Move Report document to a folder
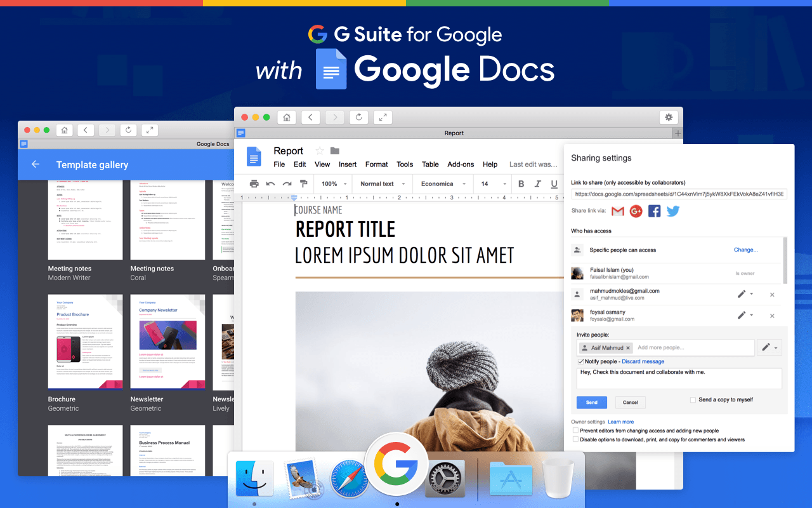812x508 pixels. pyautogui.click(x=335, y=150)
